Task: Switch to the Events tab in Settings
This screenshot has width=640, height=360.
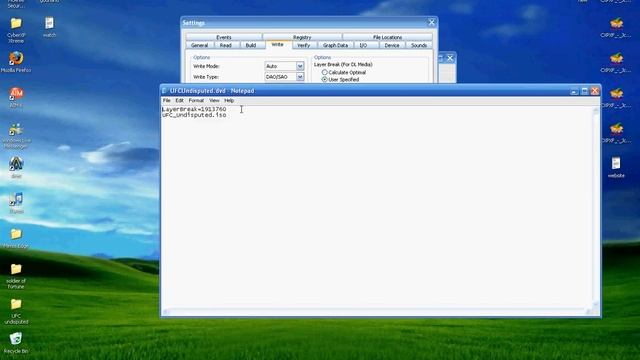Action: tap(224, 37)
